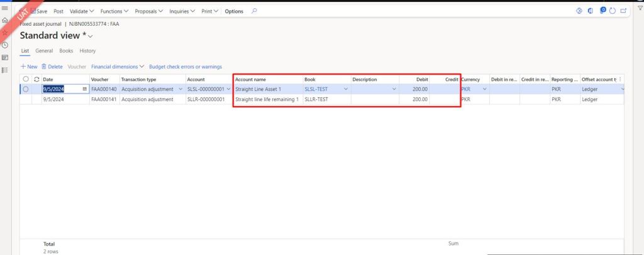Click the search magnifier in action bar
The height and width of the screenshot is (255, 644).
[x=254, y=11]
